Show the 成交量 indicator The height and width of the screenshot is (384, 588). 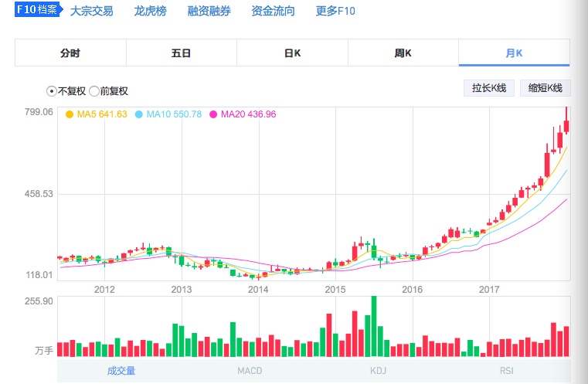pyautogui.click(x=121, y=371)
